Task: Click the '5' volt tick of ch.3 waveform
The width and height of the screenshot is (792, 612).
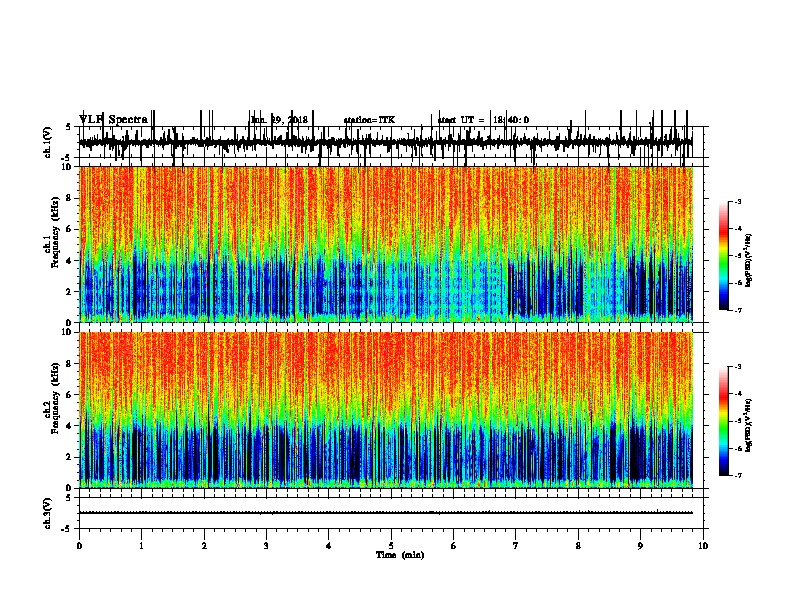Action: click(70, 498)
